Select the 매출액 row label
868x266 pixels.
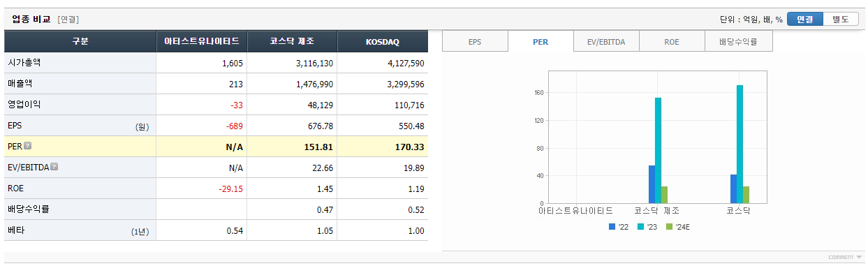point(20,84)
